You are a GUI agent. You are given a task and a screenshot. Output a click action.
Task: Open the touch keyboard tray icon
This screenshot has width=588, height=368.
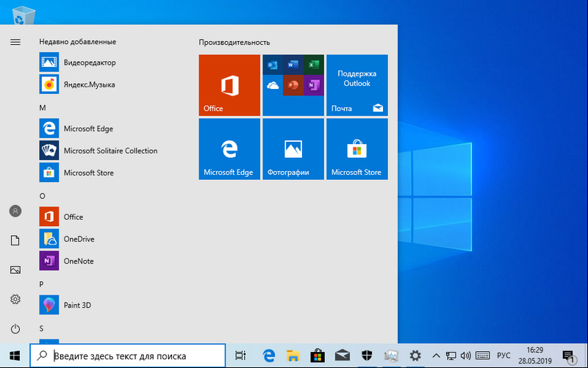[483, 356]
